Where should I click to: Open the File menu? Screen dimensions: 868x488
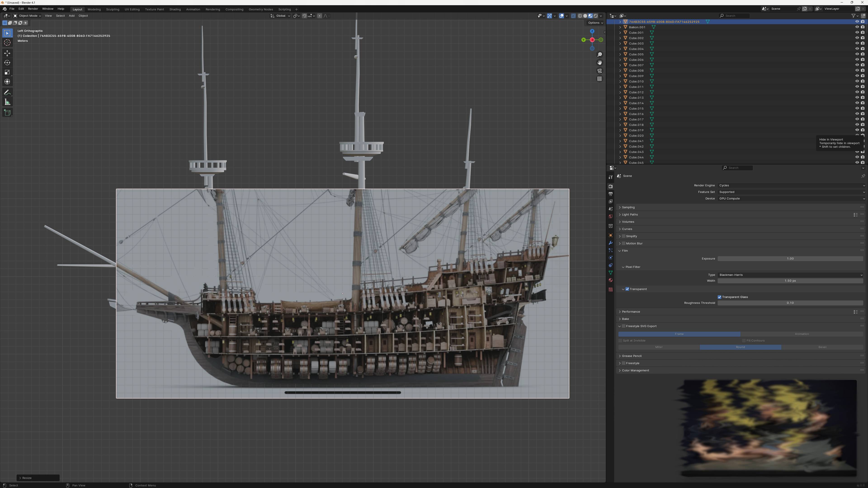click(x=12, y=9)
